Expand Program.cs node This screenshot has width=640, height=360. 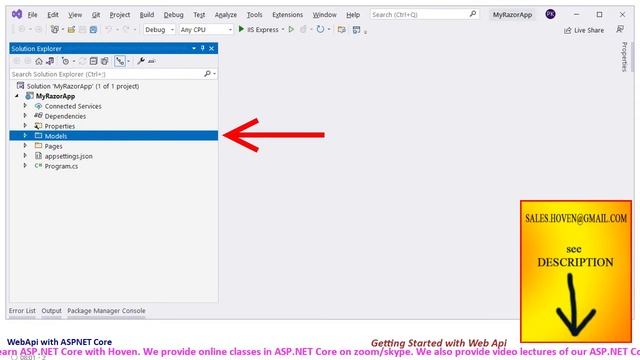coord(25,166)
